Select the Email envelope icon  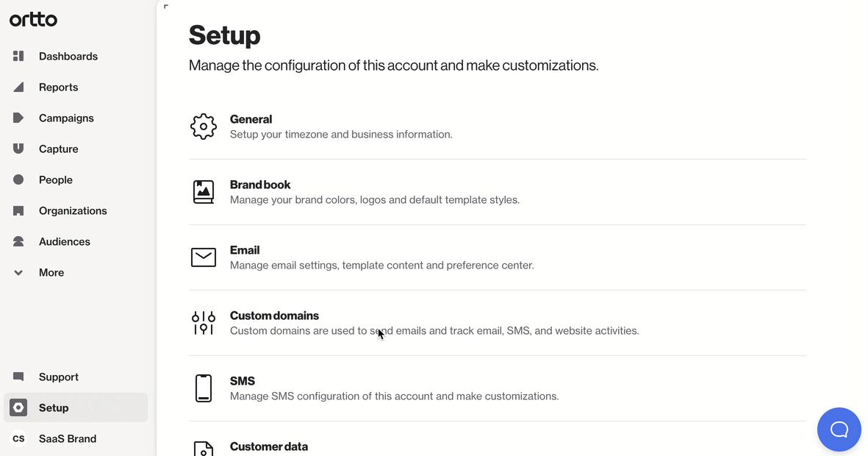click(x=204, y=257)
